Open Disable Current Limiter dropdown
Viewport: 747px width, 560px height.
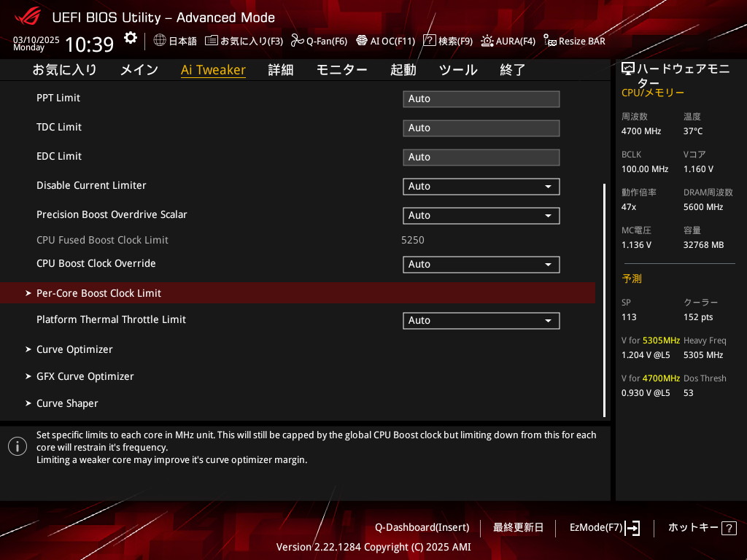pos(481,186)
